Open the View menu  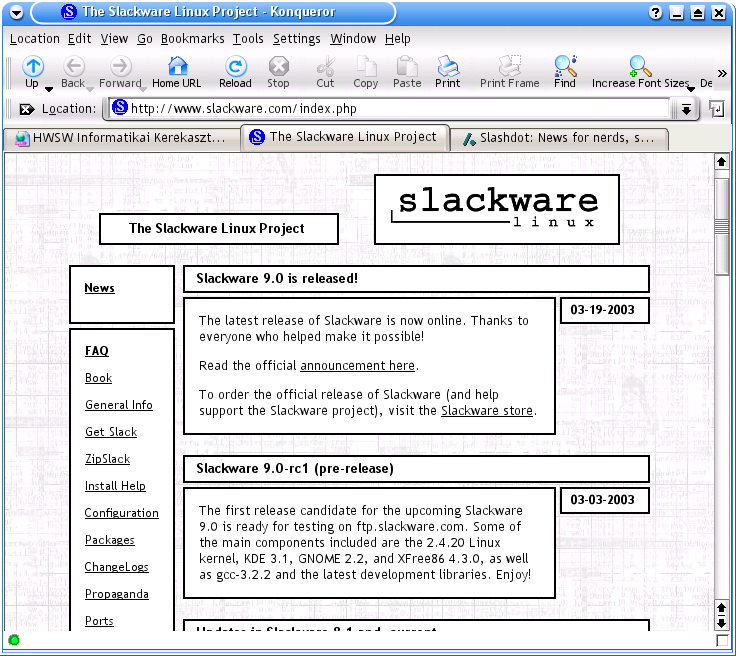pyautogui.click(x=114, y=38)
